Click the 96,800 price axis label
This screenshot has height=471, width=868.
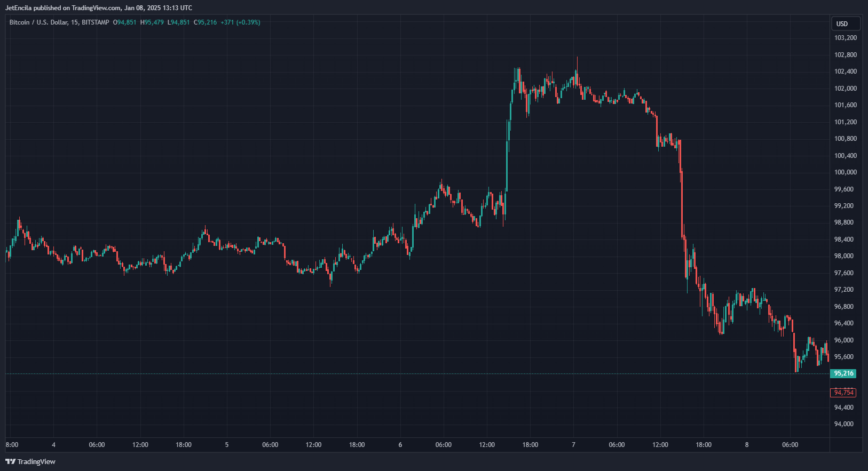click(844, 307)
